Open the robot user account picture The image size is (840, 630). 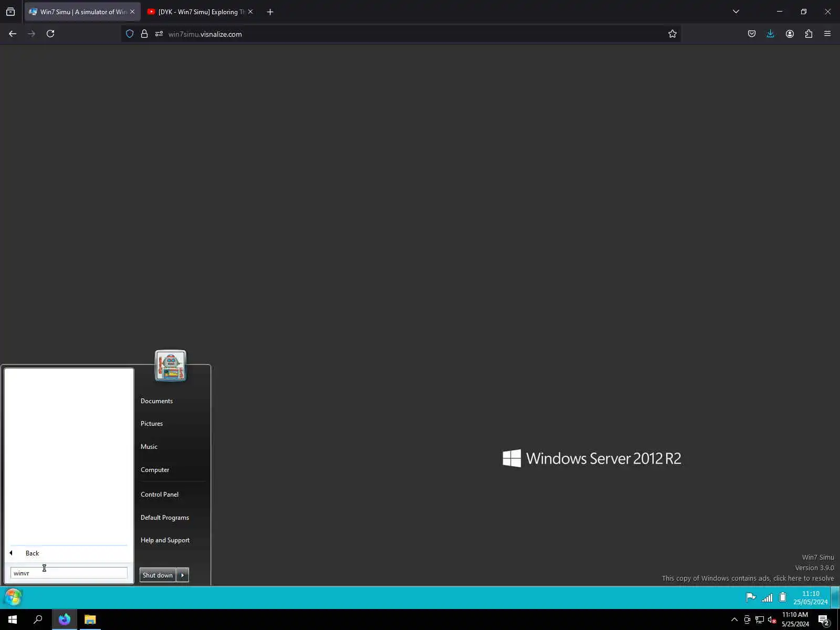171,366
